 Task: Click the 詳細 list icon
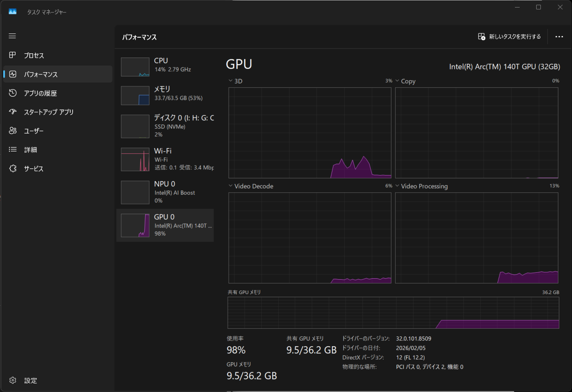[13, 150]
